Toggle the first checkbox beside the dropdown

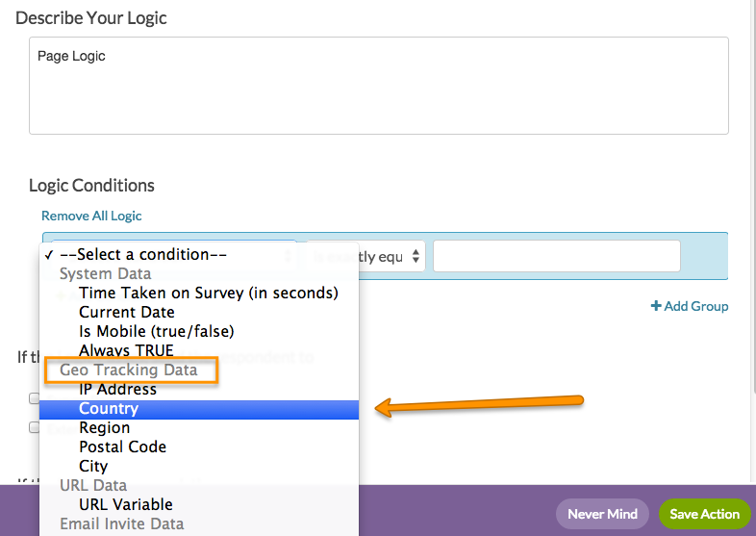(34, 398)
